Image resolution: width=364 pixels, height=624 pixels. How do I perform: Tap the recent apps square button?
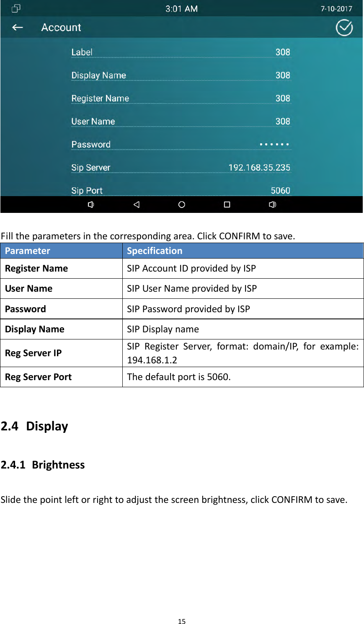[227, 205]
